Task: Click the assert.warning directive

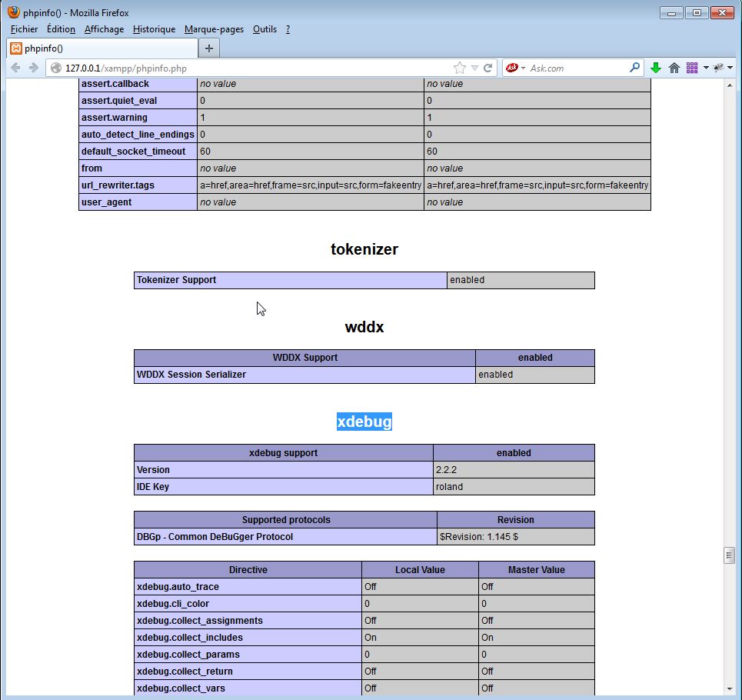Action: click(138, 118)
